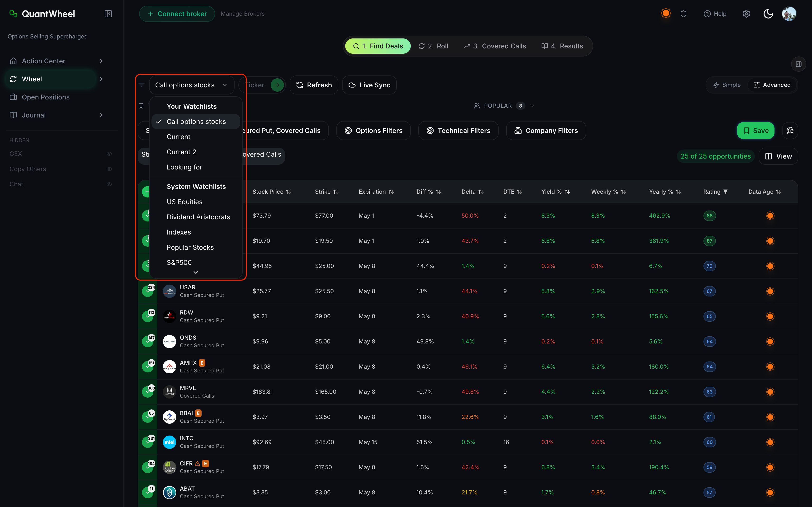Click Connect broker button
The image size is (812, 507).
(x=177, y=14)
